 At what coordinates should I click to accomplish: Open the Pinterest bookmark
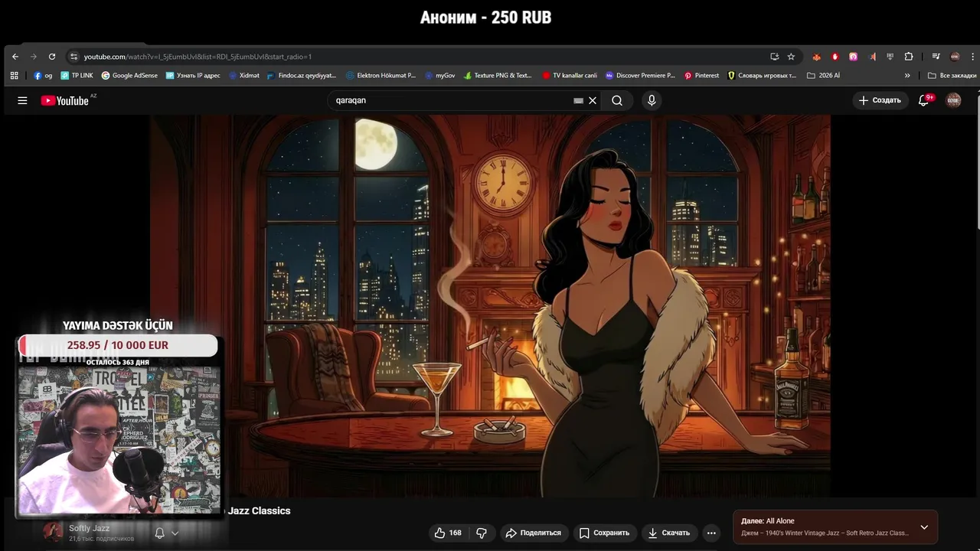coord(701,76)
